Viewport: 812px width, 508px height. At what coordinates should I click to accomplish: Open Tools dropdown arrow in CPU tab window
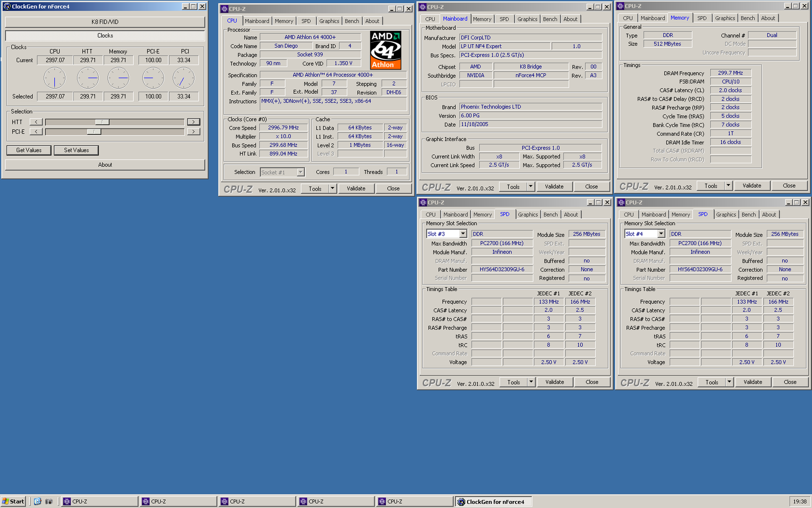(333, 189)
